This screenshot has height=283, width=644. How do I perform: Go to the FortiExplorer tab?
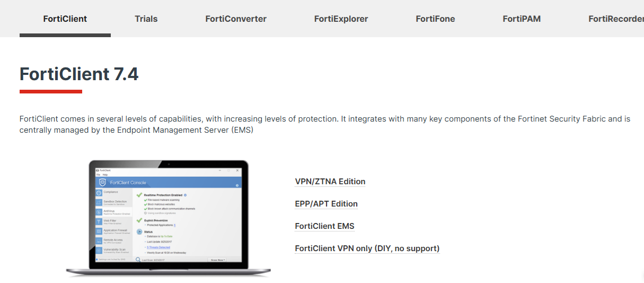coord(341,19)
